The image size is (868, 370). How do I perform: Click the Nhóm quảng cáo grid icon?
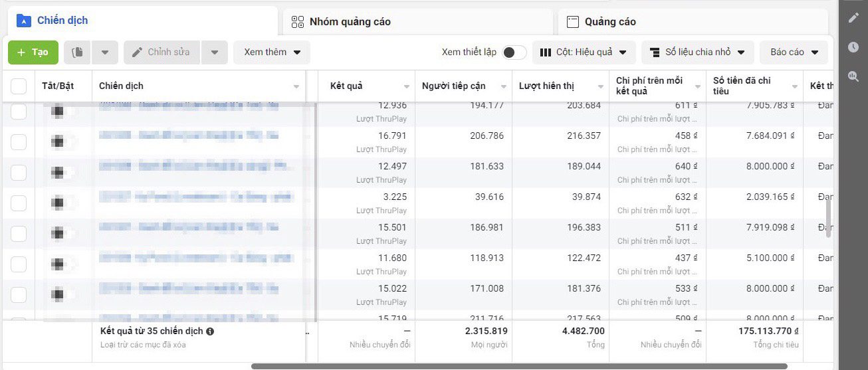(298, 22)
